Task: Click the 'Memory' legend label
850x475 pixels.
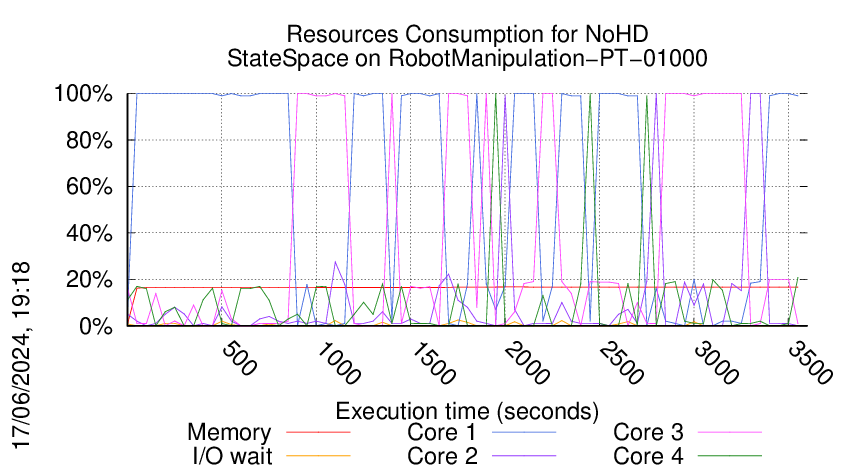Action: pyautogui.click(x=229, y=433)
